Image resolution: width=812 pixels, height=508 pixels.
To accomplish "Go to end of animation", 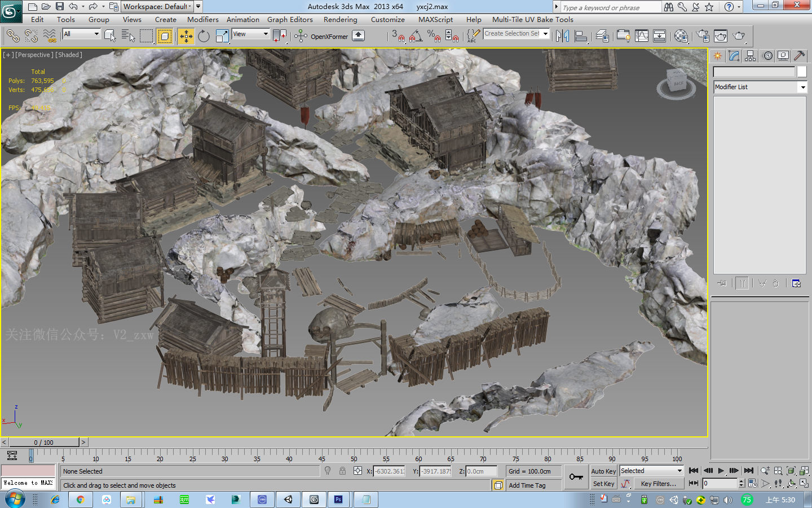I will 749,470.
